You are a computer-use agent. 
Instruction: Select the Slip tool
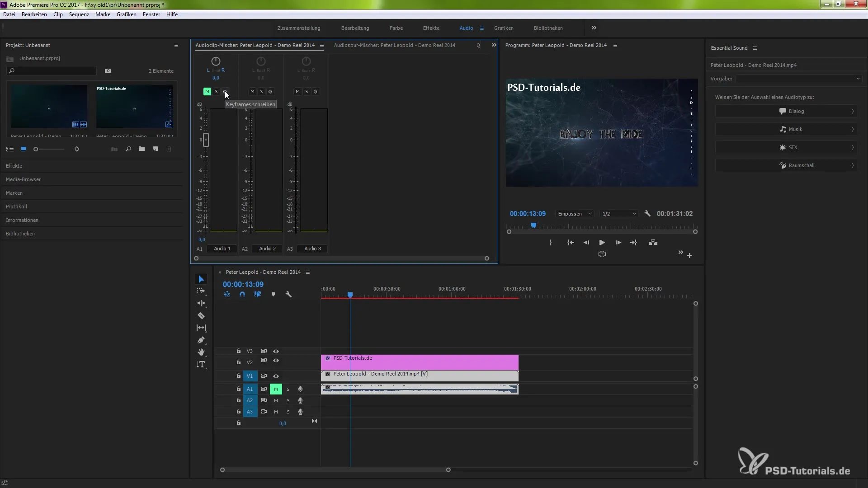(x=201, y=328)
